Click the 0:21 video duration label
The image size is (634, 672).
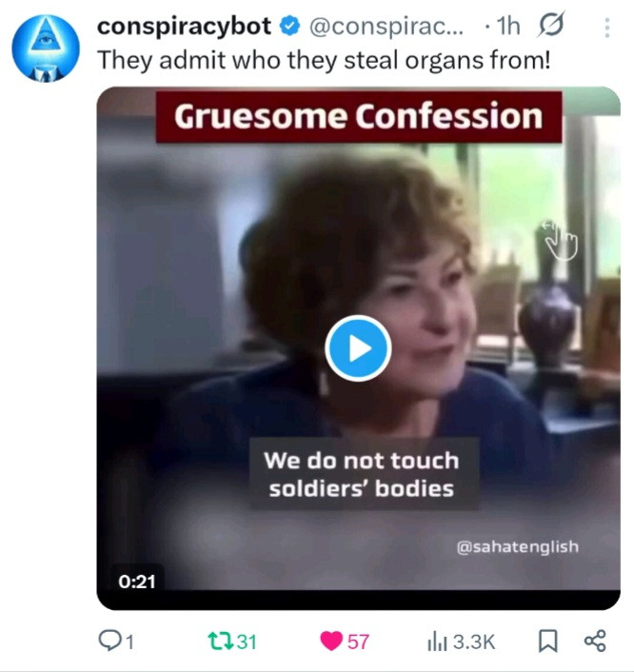[x=137, y=582]
